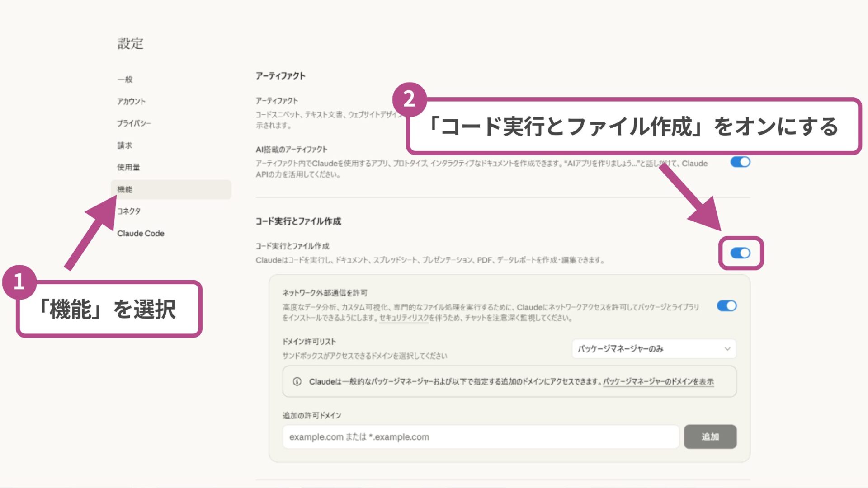Open the ドメイン許可リスト dropdown
This screenshot has height=488, width=868.
pyautogui.click(x=654, y=348)
